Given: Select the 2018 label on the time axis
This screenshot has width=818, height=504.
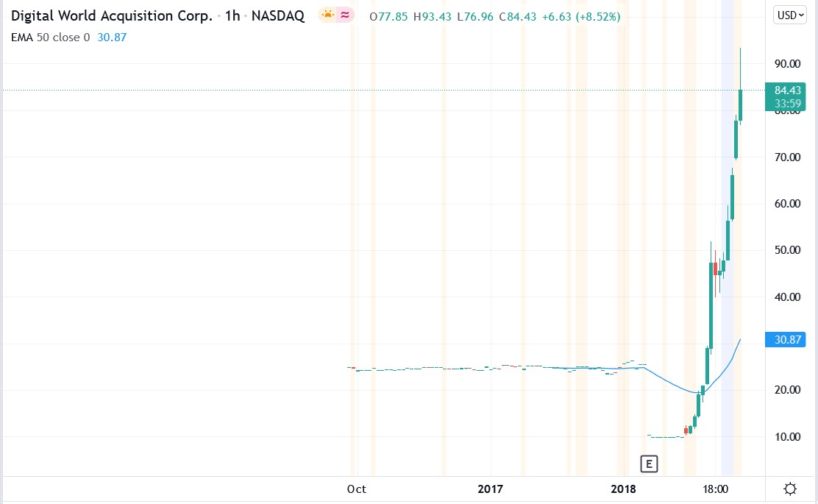Looking at the screenshot, I should point(624,489).
